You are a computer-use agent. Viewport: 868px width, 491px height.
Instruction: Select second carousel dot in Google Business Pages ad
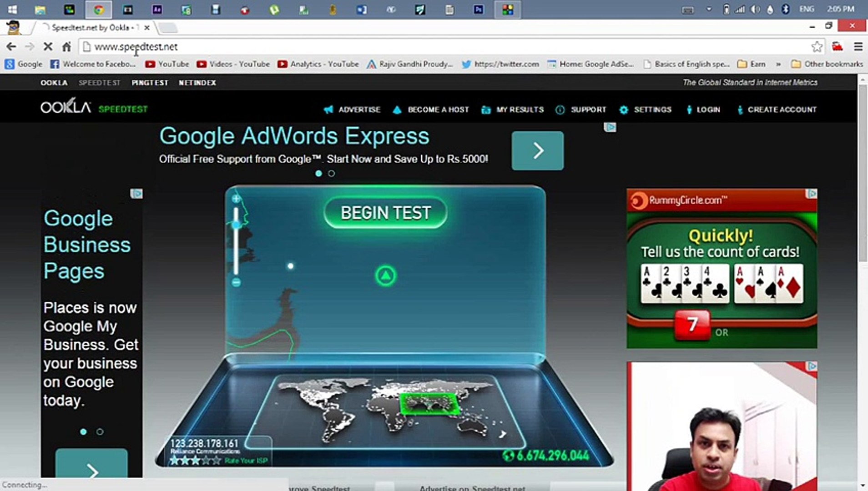click(x=100, y=431)
